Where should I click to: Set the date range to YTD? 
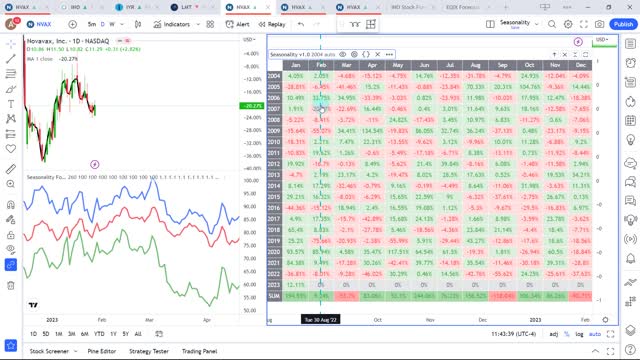coord(99,334)
